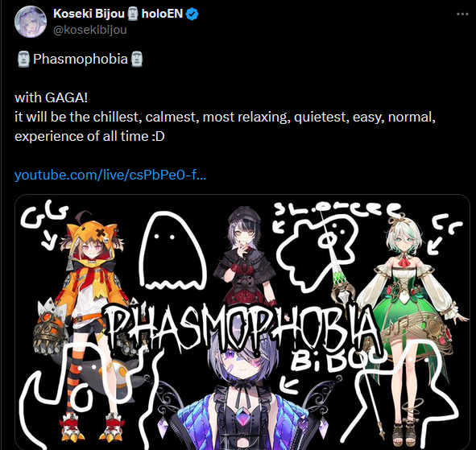Click the blue verified checkmark badge
Screen dimensions: 476x450
pyautogui.click(x=192, y=14)
